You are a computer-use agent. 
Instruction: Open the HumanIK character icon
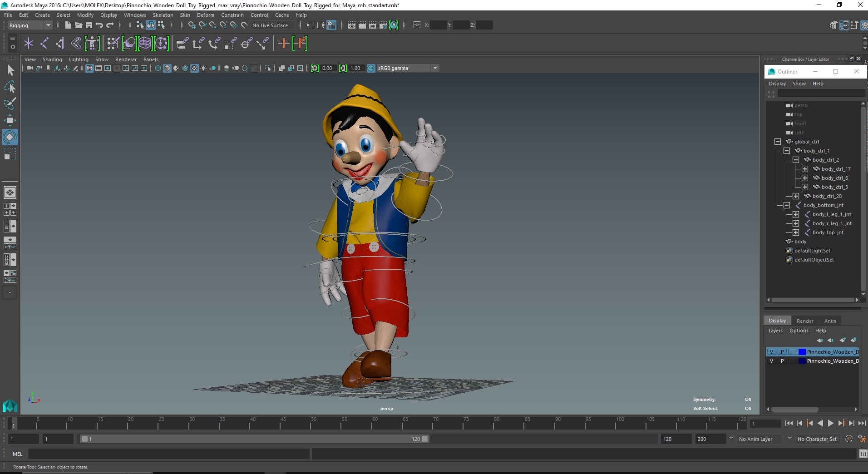tap(92, 44)
